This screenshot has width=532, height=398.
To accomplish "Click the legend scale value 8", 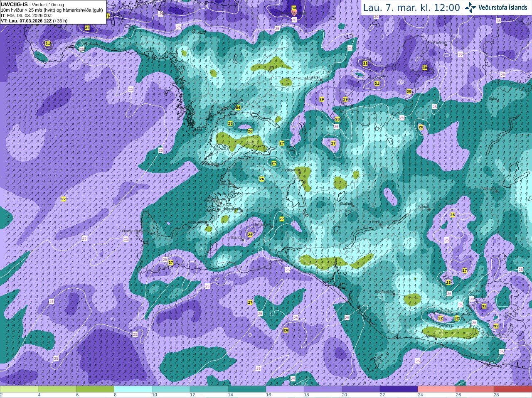I will (x=116, y=395).
